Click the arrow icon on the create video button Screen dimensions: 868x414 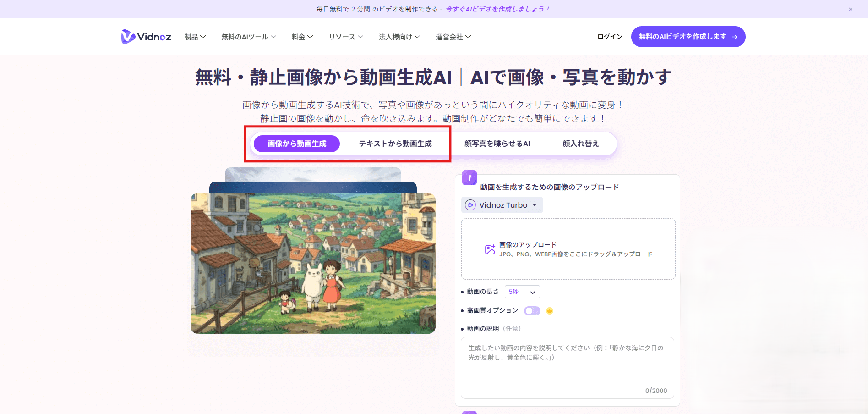click(x=735, y=36)
